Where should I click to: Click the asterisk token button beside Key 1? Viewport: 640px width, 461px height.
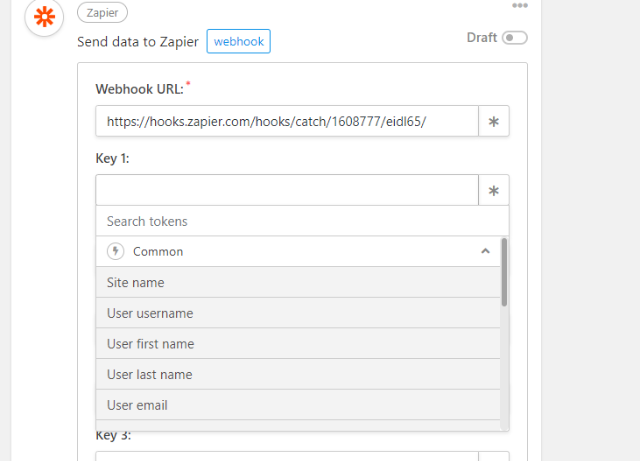(x=493, y=190)
